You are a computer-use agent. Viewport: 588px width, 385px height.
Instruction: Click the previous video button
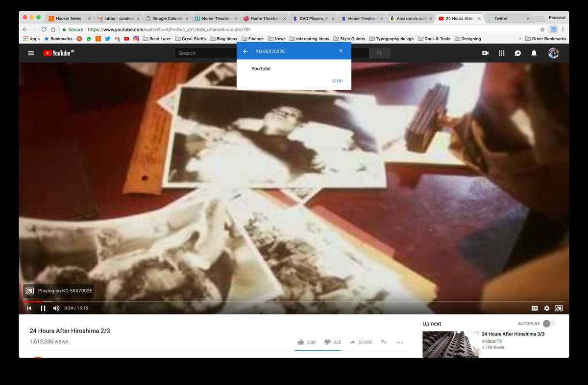(x=29, y=308)
